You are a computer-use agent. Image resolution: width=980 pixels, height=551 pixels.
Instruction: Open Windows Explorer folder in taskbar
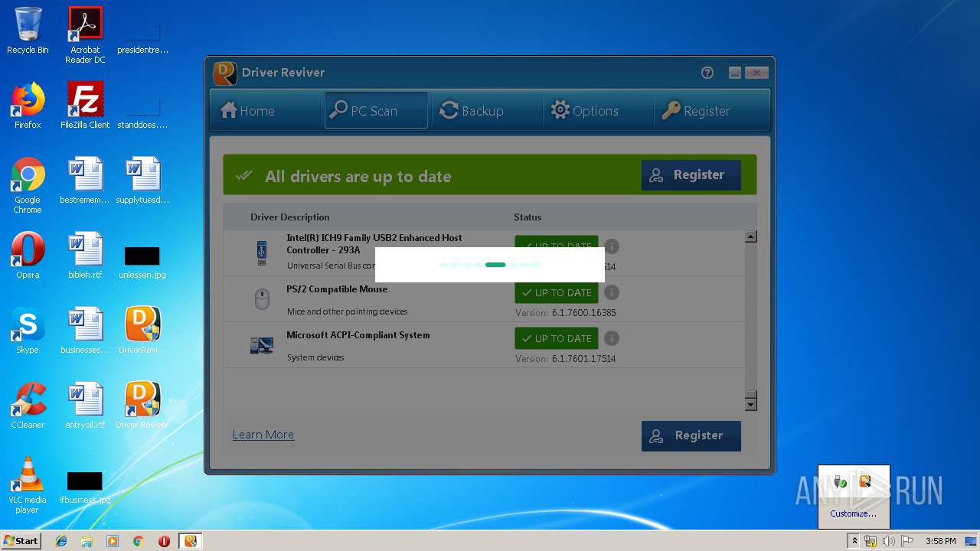(x=87, y=541)
